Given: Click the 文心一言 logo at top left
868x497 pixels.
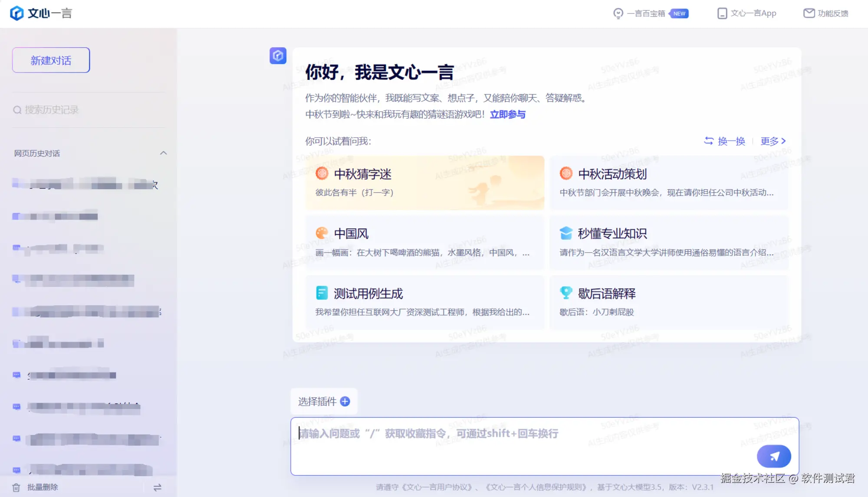Looking at the screenshot, I should 41,13.
